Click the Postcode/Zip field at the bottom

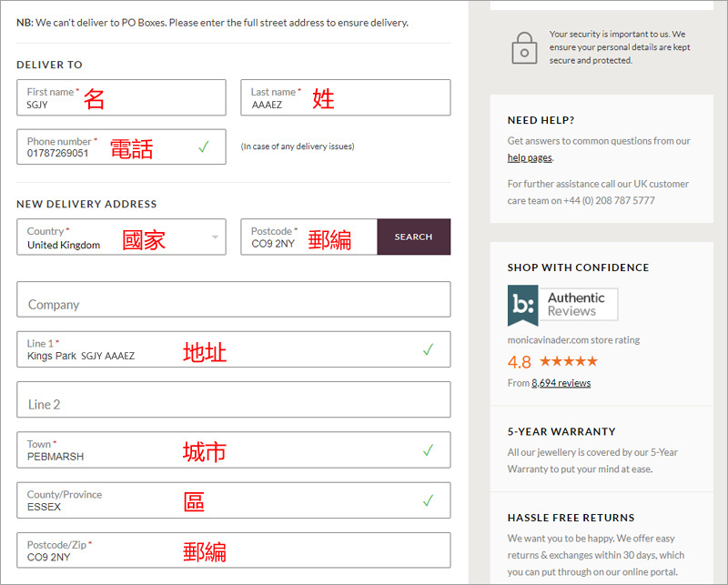233,550
